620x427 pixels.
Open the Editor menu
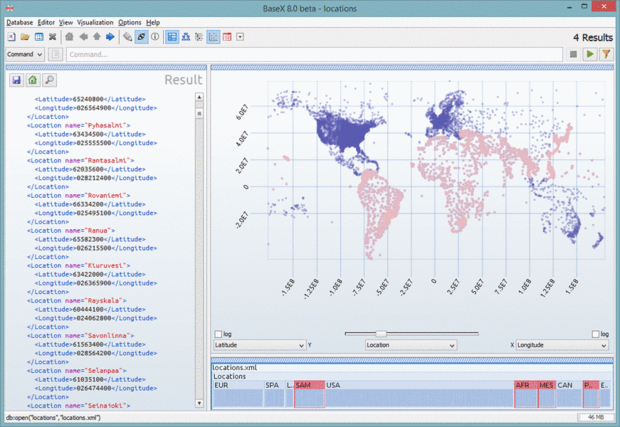pos(46,23)
